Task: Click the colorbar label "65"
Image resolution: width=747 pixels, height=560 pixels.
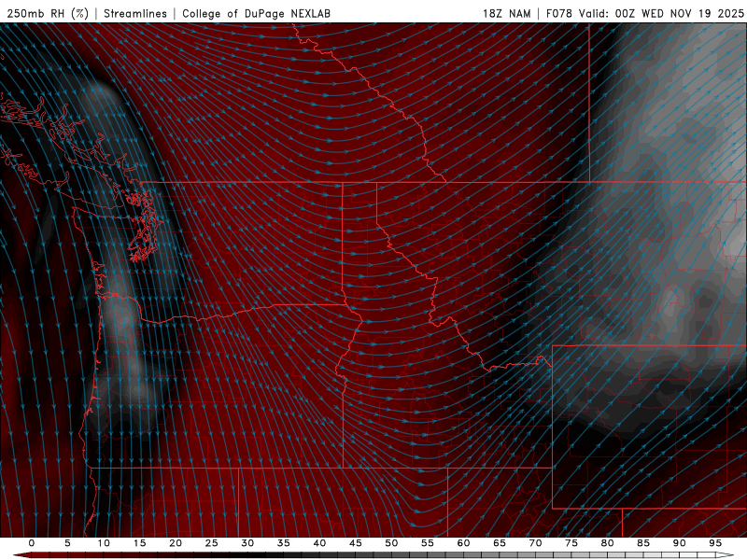Action: coord(500,543)
